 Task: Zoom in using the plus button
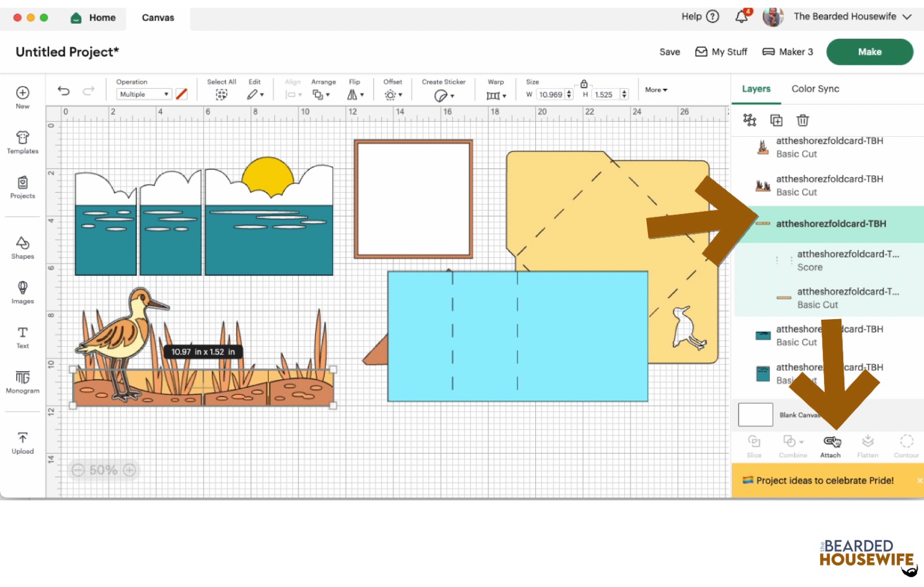point(129,470)
